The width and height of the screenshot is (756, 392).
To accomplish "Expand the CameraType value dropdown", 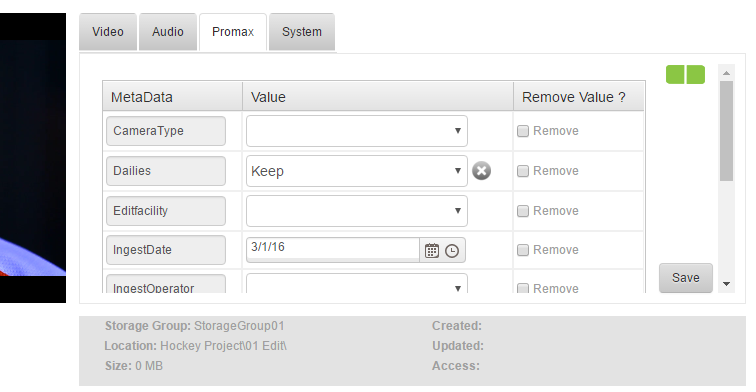I will click(x=357, y=131).
